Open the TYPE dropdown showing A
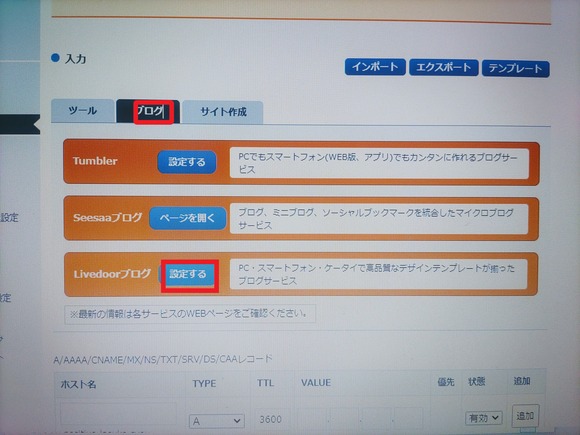580x435 pixels. click(x=217, y=421)
